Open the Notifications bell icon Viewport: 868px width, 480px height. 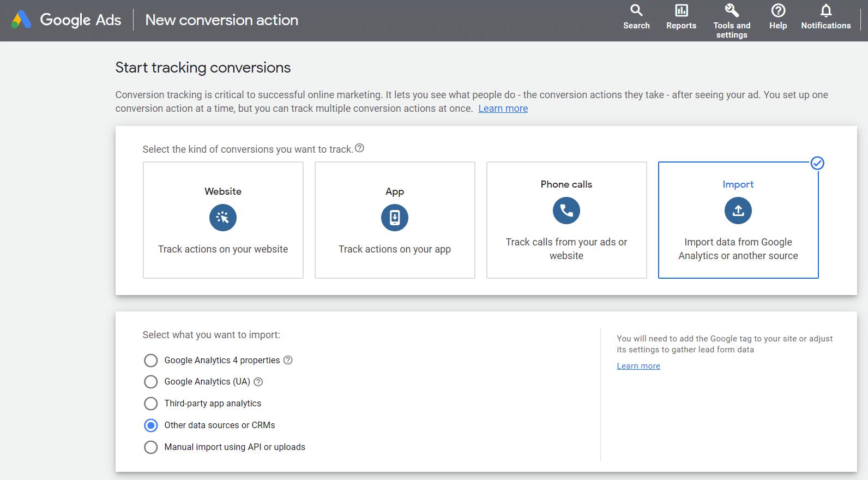(825, 11)
